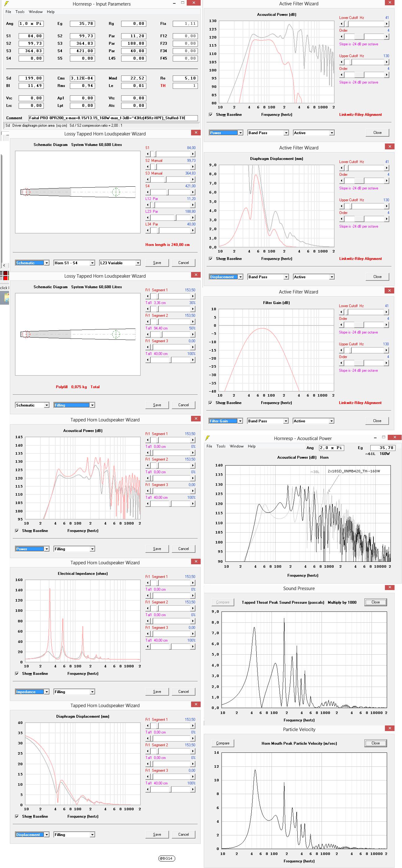
Task: Click right arrow of the L12 Par slider
Action: (x=193, y=205)
